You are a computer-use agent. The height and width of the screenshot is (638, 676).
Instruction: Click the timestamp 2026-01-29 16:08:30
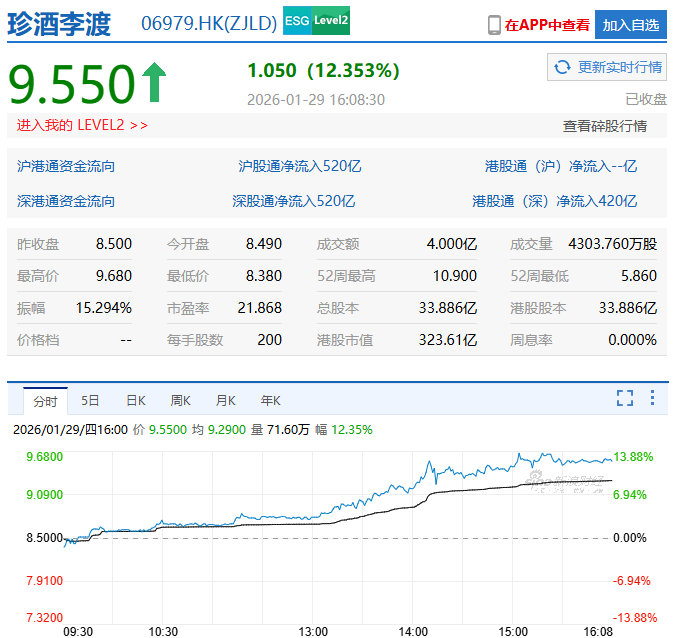pyautogui.click(x=316, y=100)
